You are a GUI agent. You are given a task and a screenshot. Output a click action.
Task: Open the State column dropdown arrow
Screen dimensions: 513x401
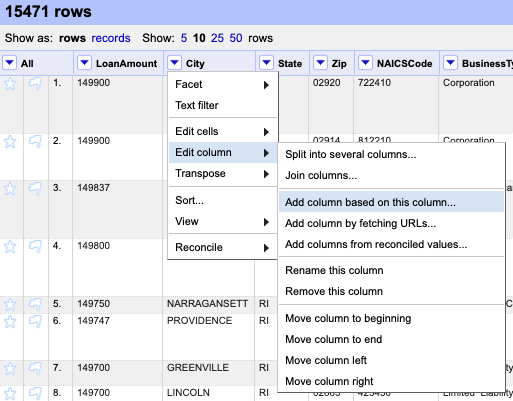click(x=266, y=63)
